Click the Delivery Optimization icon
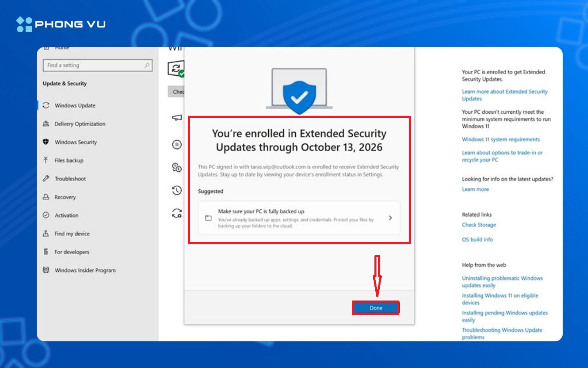 [x=46, y=124]
